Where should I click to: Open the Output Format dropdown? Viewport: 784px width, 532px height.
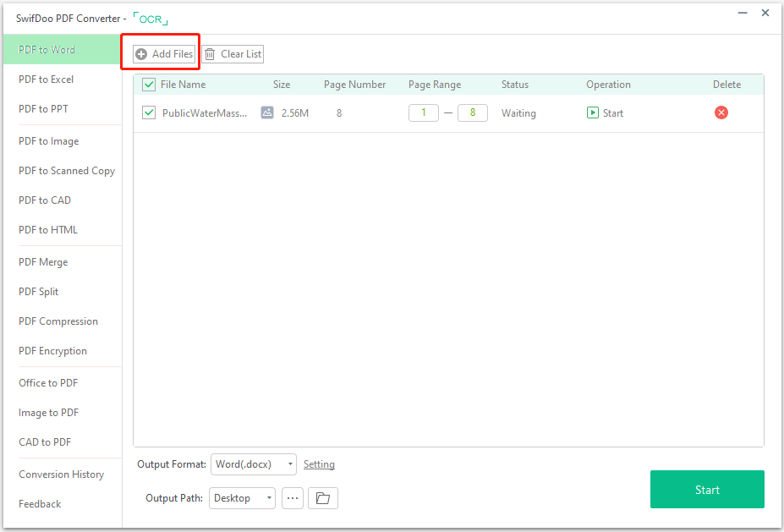coord(254,464)
